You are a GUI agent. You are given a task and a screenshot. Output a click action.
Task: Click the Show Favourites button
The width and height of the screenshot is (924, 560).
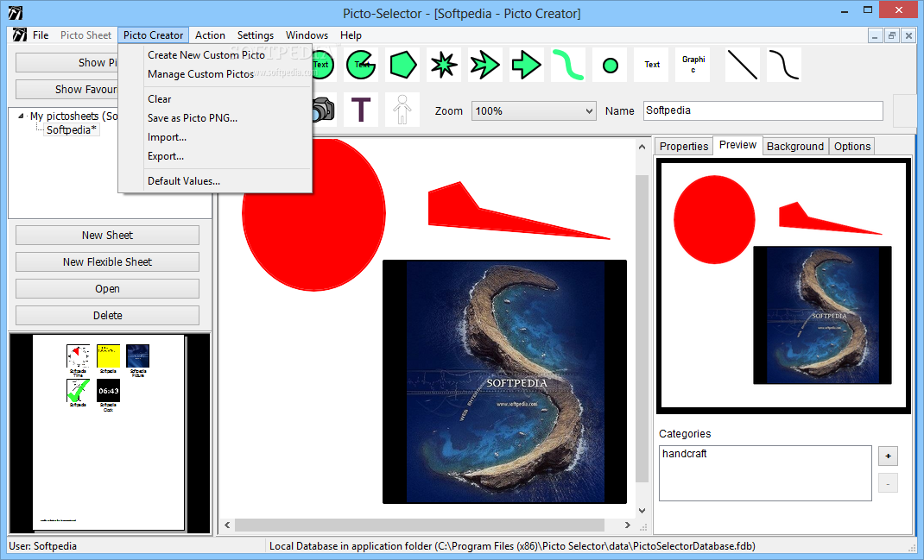click(x=67, y=90)
